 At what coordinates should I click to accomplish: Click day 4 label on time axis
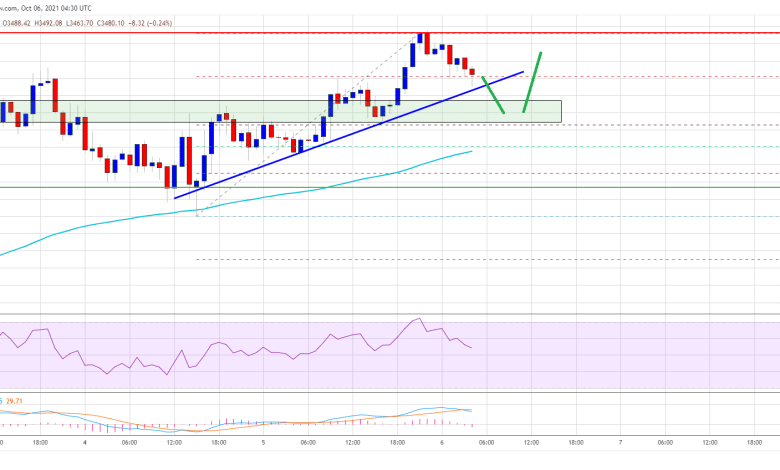tap(85, 441)
